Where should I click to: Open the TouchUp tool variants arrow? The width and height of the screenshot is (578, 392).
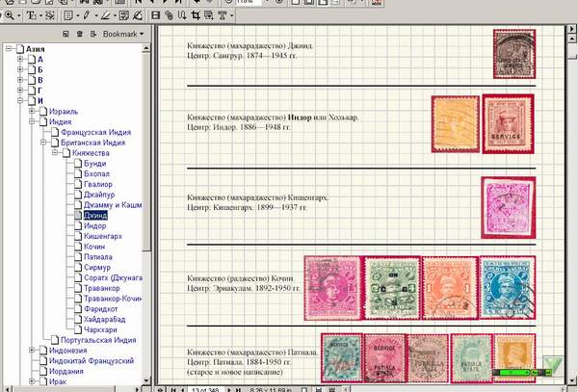(x=231, y=15)
